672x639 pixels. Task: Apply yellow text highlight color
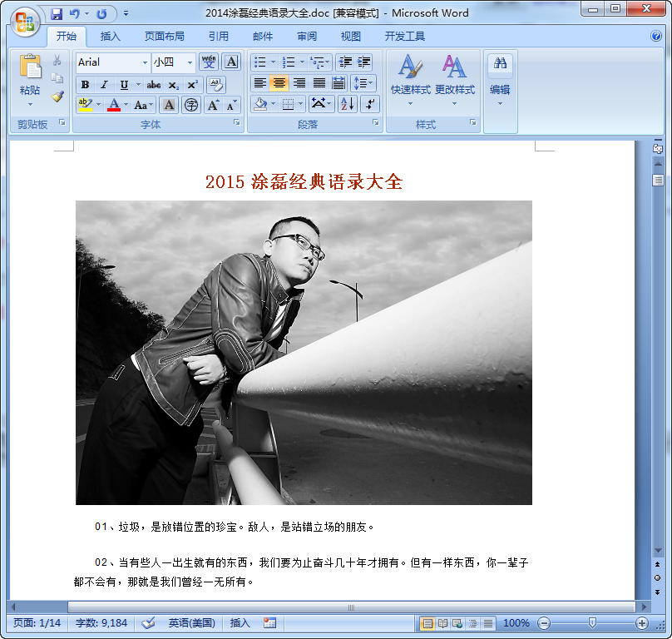pos(86,103)
